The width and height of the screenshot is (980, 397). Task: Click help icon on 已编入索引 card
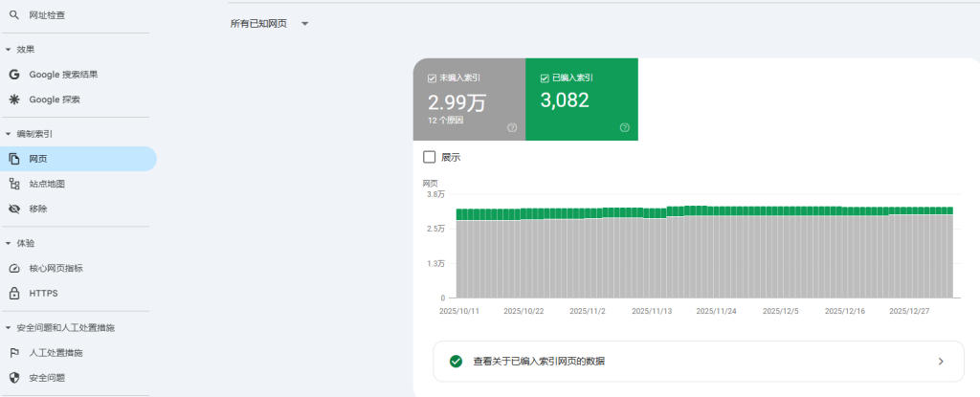coord(624,127)
